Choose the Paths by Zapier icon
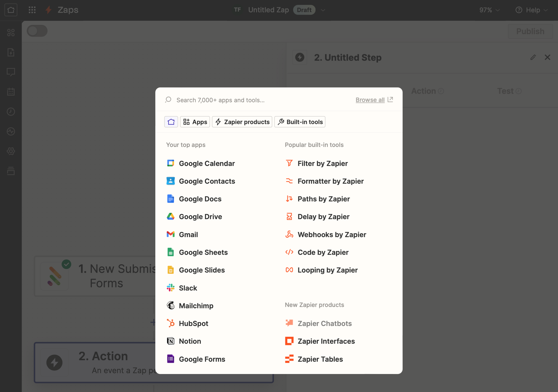The image size is (558, 392). pyautogui.click(x=289, y=199)
